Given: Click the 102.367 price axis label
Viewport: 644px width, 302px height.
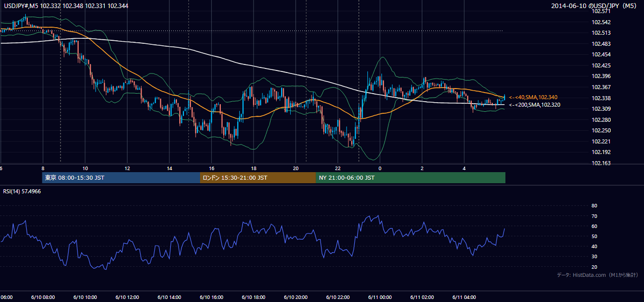Looking at the screenshot, I should click(601, 87).
